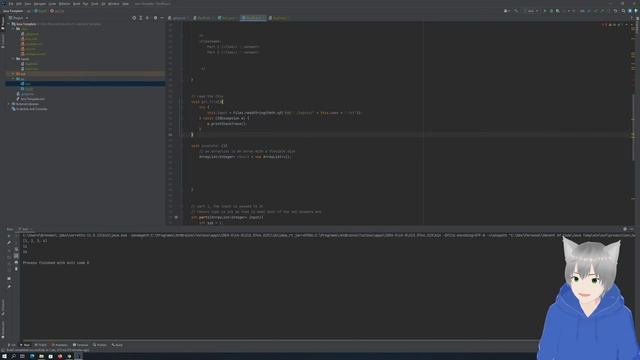640x360 pixels.
Task: Switch to the third editor tab
Action: [x=227, y=18]
